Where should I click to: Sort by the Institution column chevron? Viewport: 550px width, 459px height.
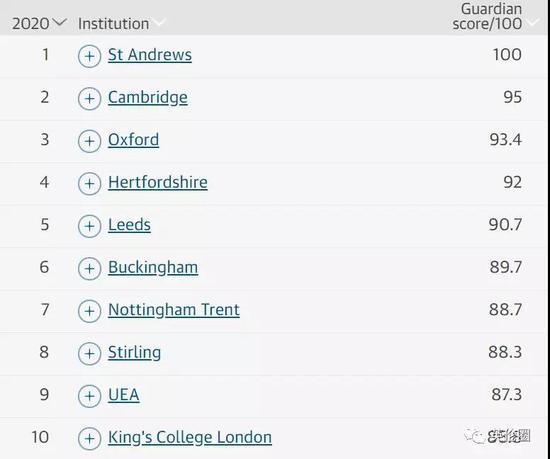tap(159, 22)
